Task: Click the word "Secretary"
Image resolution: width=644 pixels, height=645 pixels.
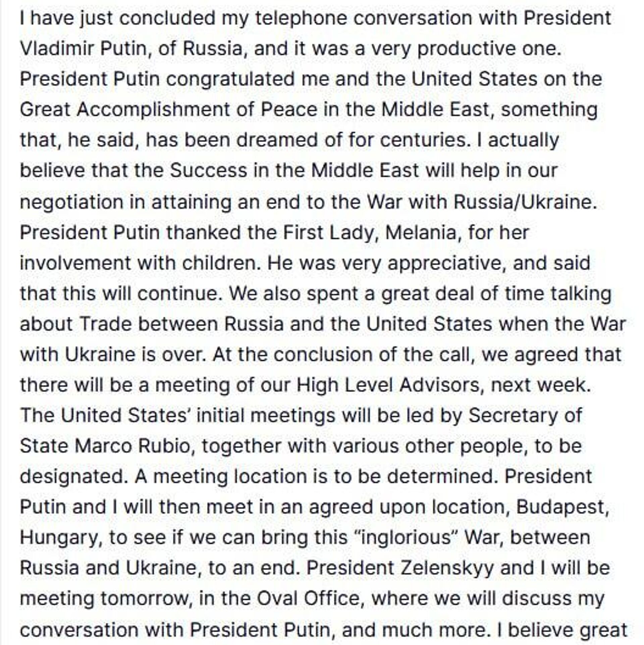Action: click(511, 416)
